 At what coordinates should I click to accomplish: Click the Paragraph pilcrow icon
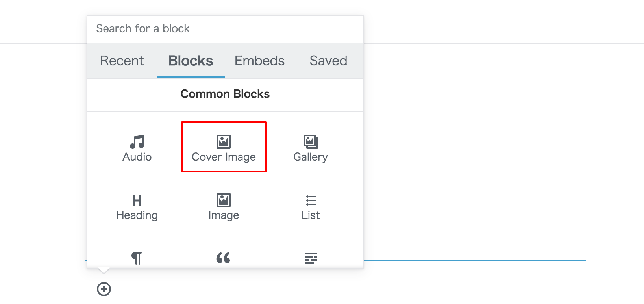tap(137, 258)
